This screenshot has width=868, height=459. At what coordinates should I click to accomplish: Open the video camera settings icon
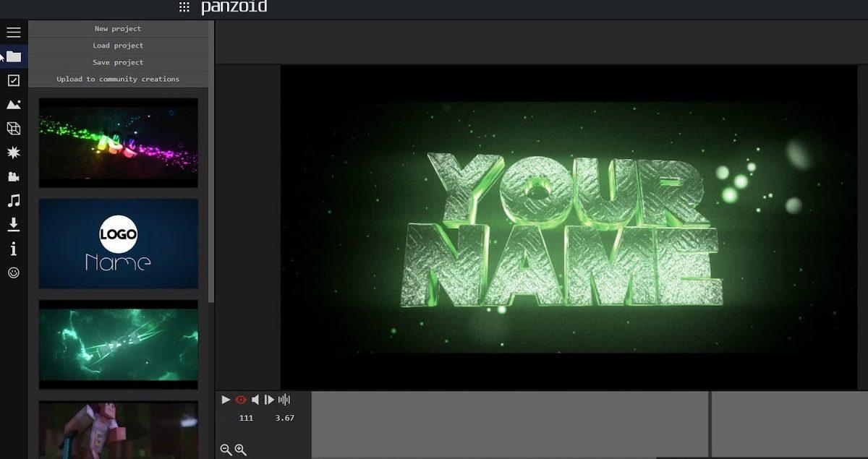[13, 176]
